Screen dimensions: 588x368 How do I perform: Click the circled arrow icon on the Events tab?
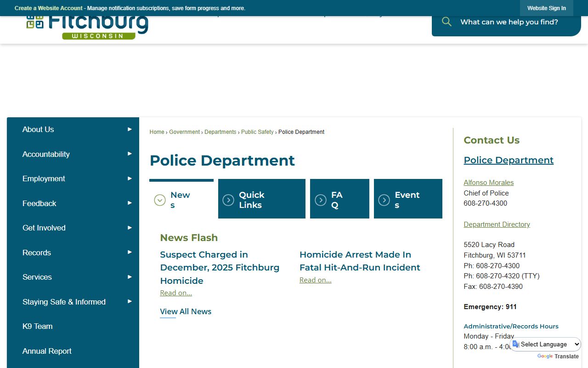(384, 200)
